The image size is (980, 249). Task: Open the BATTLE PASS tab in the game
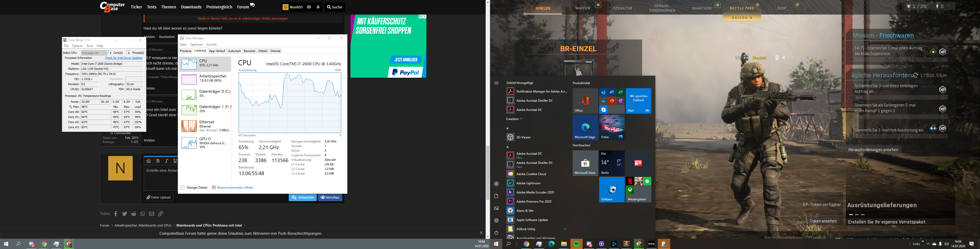(x=742, y=8)
